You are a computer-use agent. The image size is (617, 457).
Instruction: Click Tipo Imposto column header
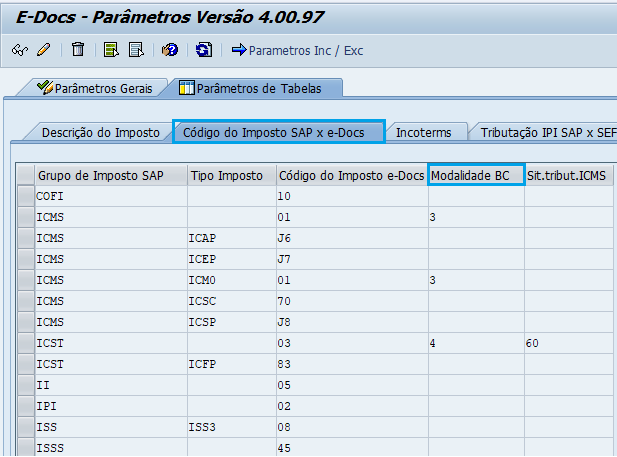232,176
